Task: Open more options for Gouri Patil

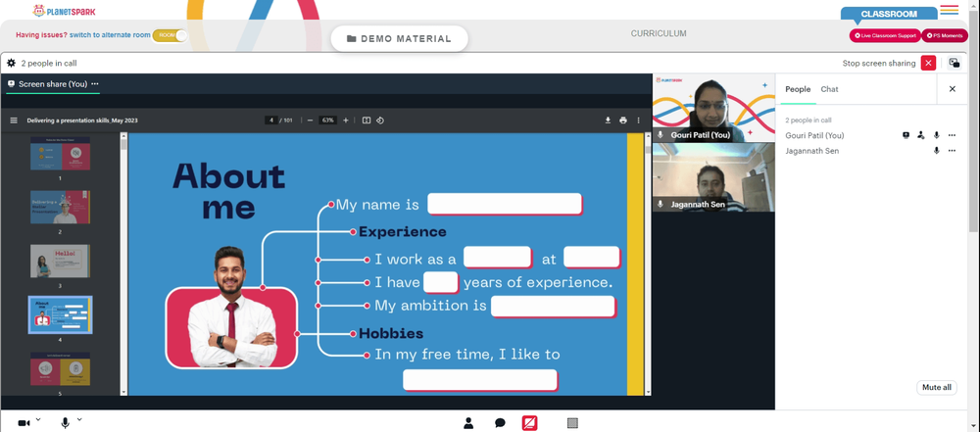Action: click(x=952, y=135)
